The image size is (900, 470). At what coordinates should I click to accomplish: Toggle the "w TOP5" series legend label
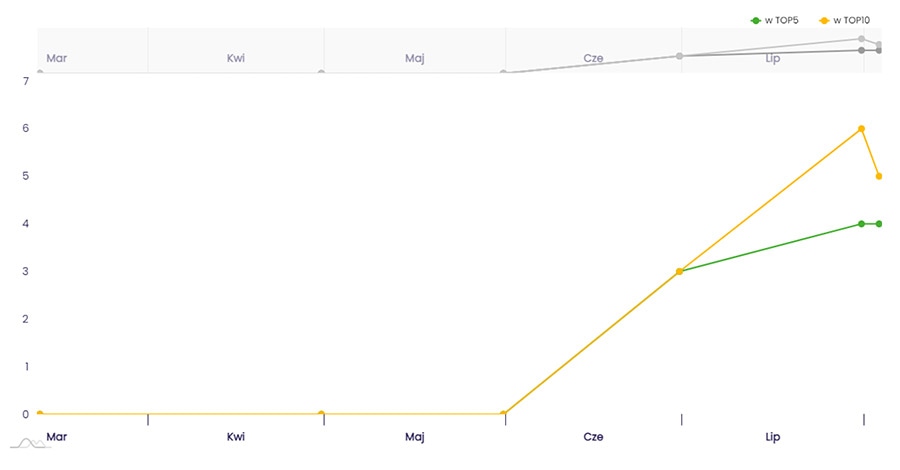[x=781, y=20]
